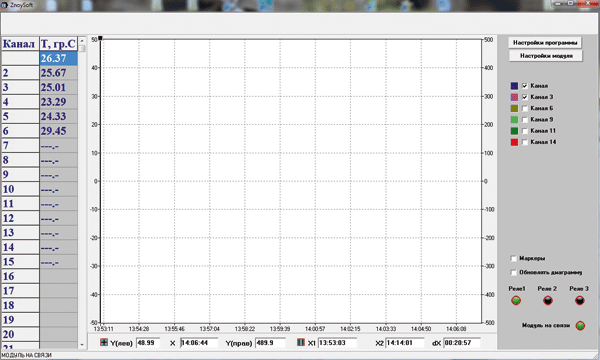Select temperature cell 24.33 of channel 5
600x360 pixels.
tap(59, 116)
